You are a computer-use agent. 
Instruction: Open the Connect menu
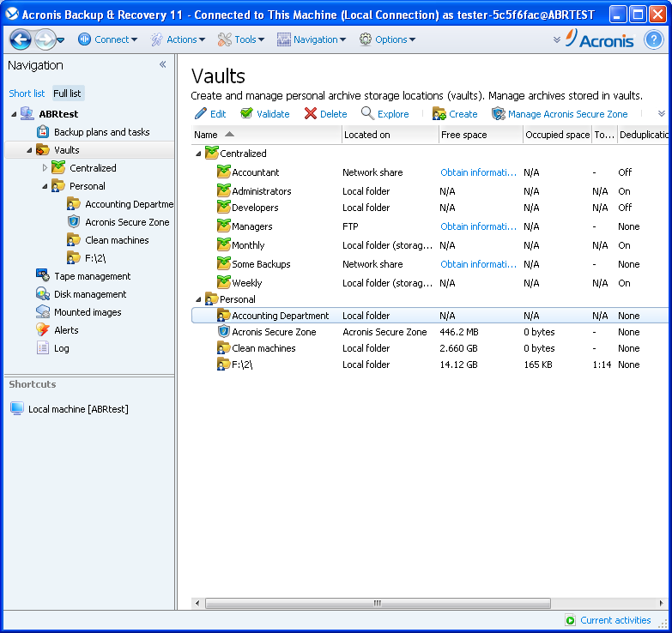click(107, 39)
